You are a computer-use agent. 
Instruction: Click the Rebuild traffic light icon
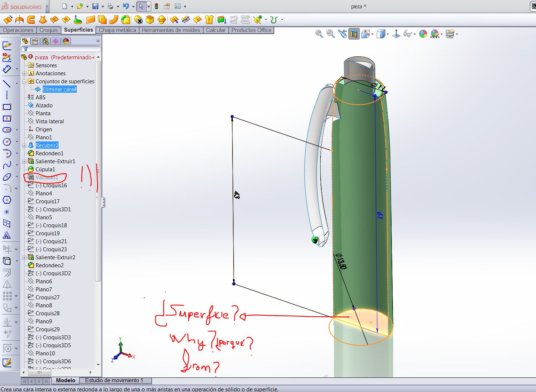(156, 6)
